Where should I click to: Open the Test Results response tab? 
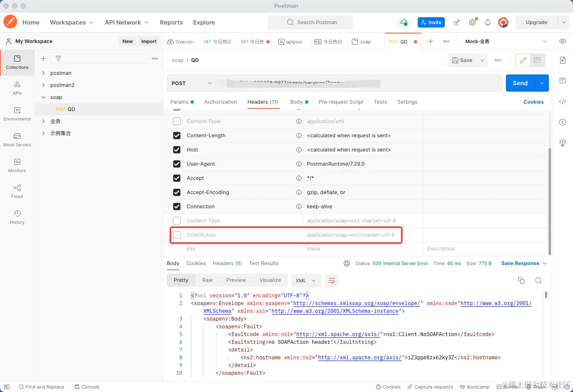(264, 263)
